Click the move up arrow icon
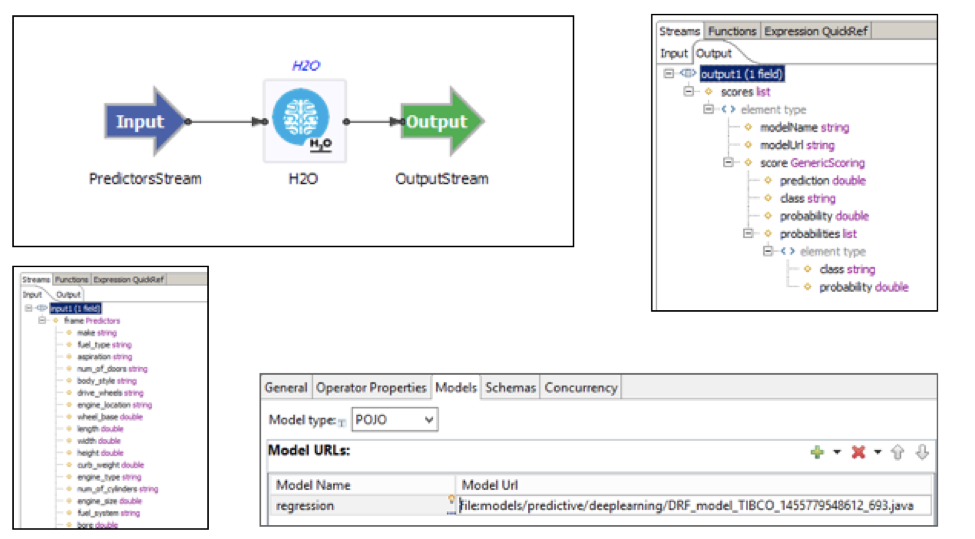The image size is (975, 539). click(897, 453)
